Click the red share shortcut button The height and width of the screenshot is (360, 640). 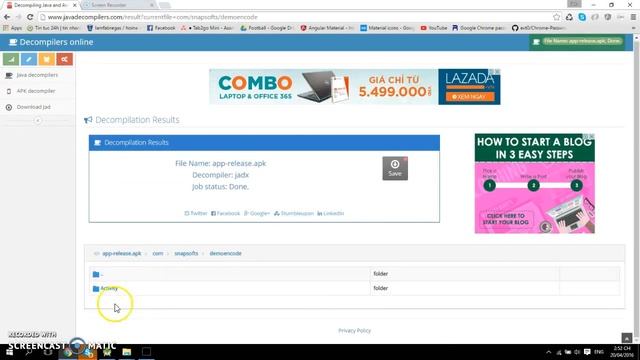point(64,59)
